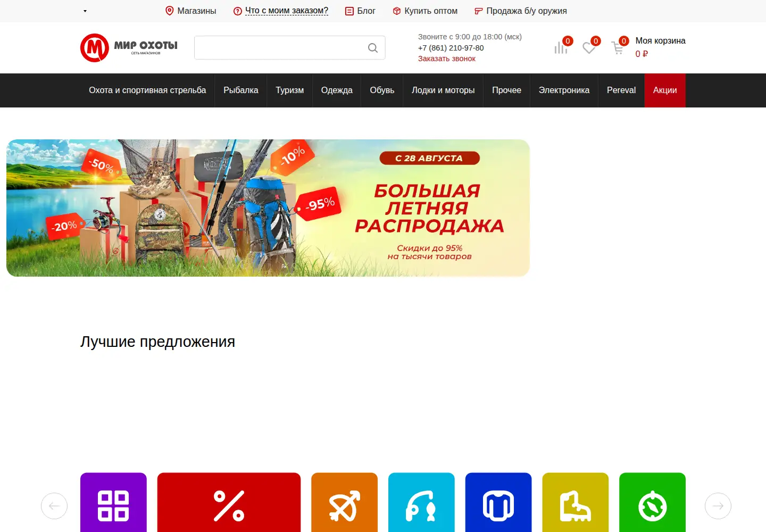The width and height of the screenshot is (766, 532).
Task: Open the Pereval menu
Action: pos(621,90)
